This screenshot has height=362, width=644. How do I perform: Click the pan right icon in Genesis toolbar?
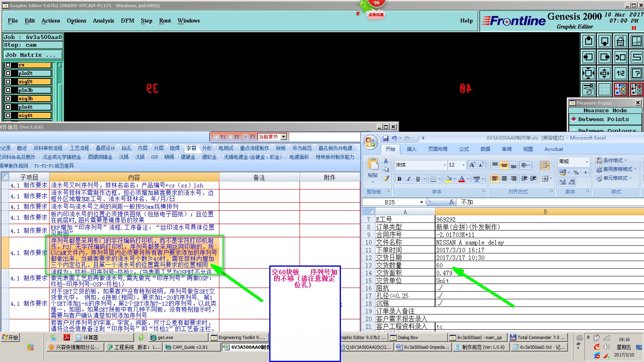coord(605,57)
